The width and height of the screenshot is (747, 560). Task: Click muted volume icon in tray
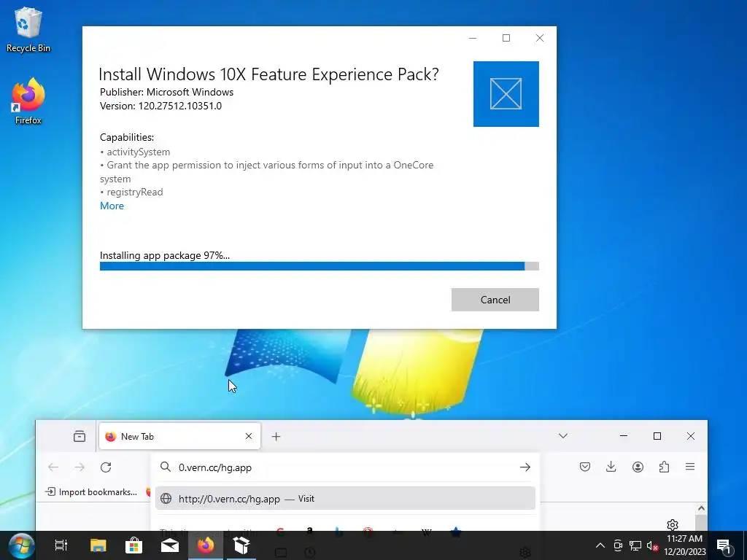click(x=652, y=545)
